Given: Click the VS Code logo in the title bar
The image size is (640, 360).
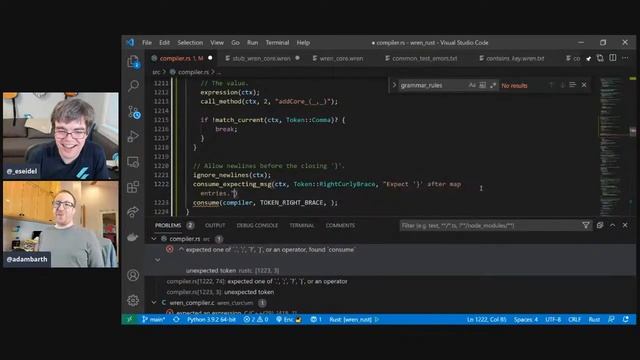Looking at the screenshot, I should point(130,42).
